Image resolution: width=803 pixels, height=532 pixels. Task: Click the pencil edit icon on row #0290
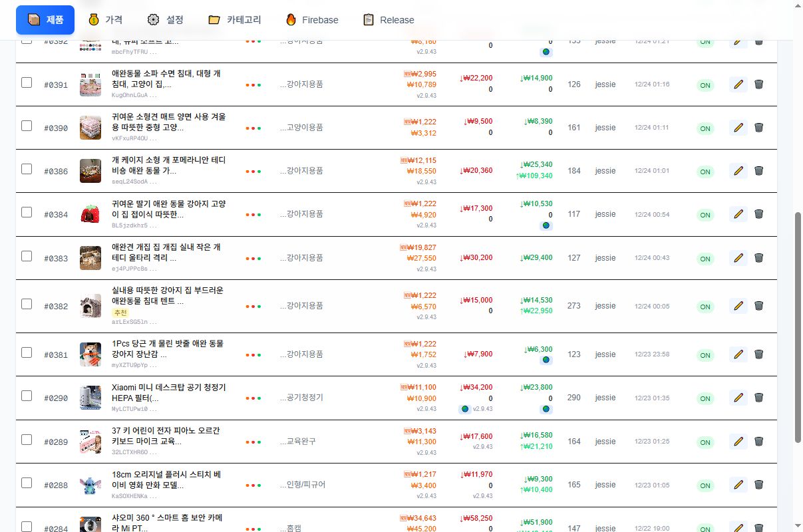(738, 398)
